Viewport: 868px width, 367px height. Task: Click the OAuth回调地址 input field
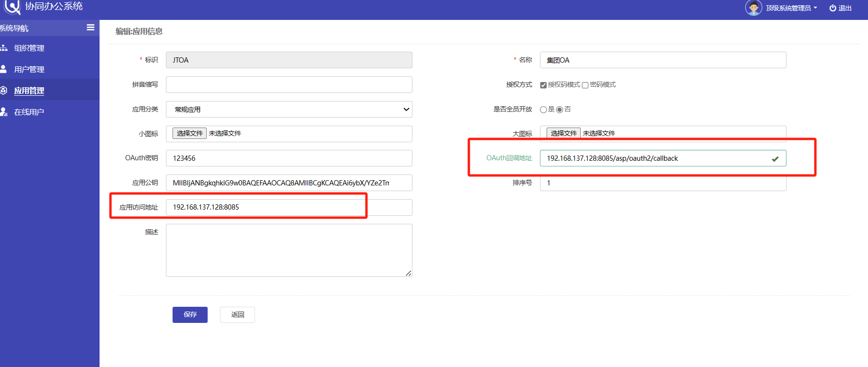pyautogui.click(x=663, y=158)
